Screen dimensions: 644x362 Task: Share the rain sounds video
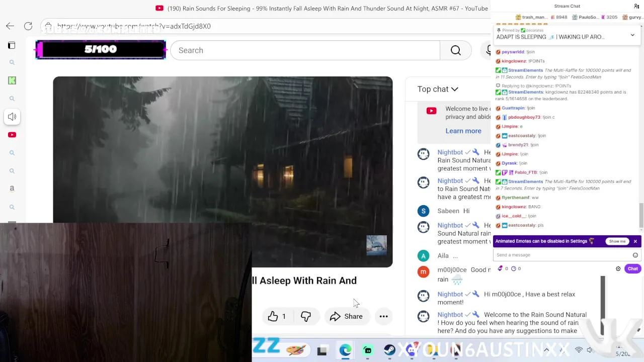click(346, 316)
